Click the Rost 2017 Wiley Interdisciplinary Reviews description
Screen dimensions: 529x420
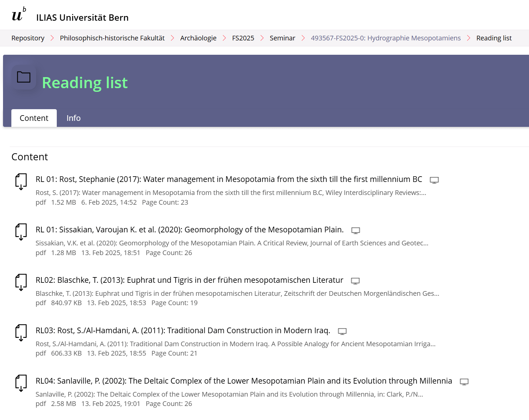click(231, 193)
